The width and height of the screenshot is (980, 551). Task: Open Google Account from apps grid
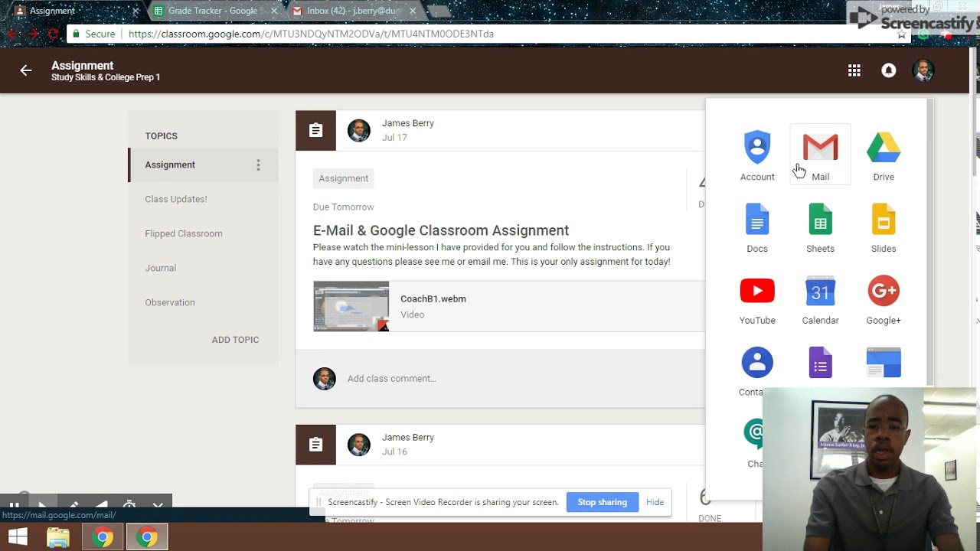coord(757,155)
